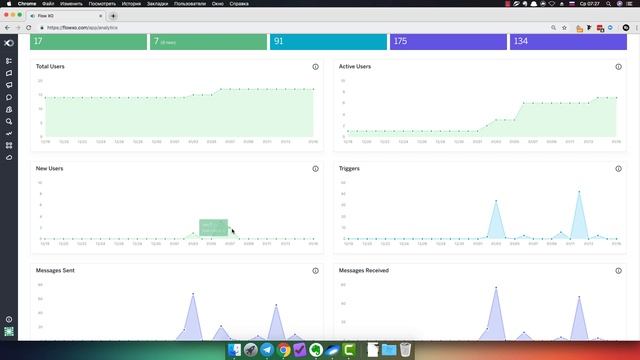640x360 pixels.
Task: Click the zoom magnifier in address bar
Action: 553,27
